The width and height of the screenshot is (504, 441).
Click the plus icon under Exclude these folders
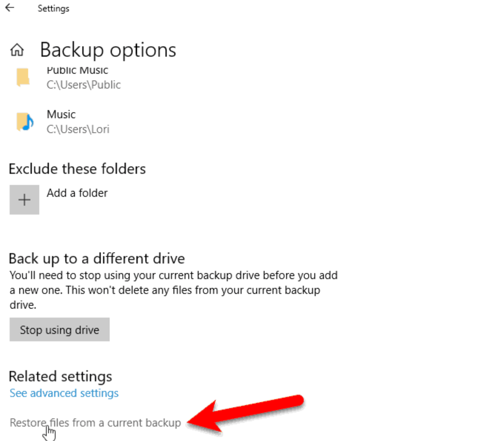click(24, 199)
